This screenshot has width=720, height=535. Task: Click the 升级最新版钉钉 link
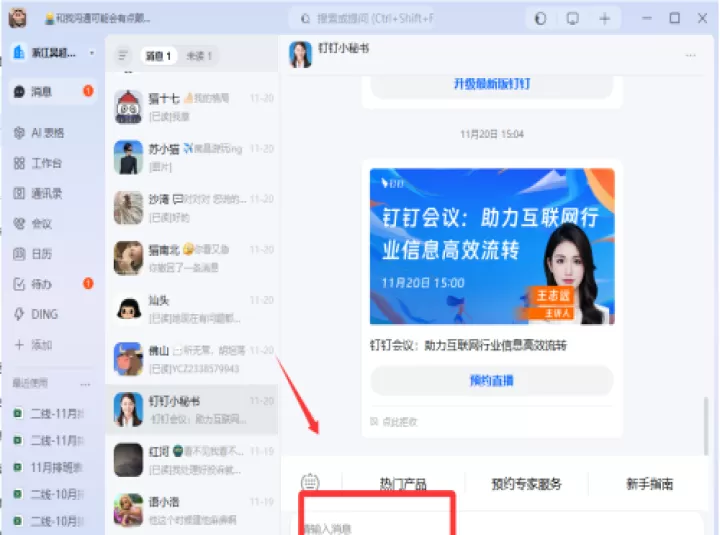[492, 84]
